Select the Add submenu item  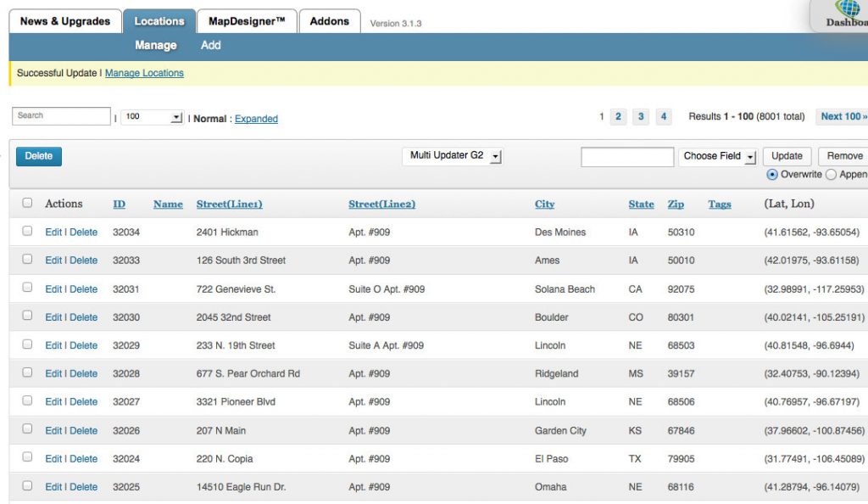(x=210, y=45)
